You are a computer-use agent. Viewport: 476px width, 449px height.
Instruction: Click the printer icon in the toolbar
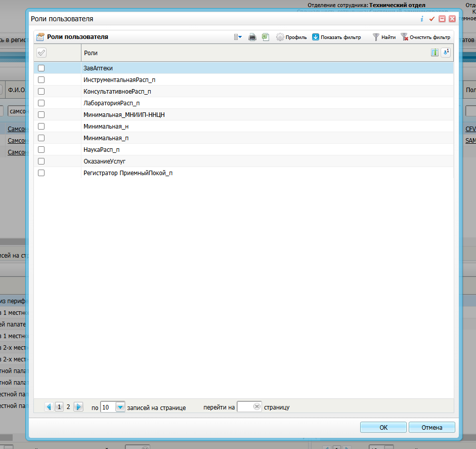click(252, 37)
